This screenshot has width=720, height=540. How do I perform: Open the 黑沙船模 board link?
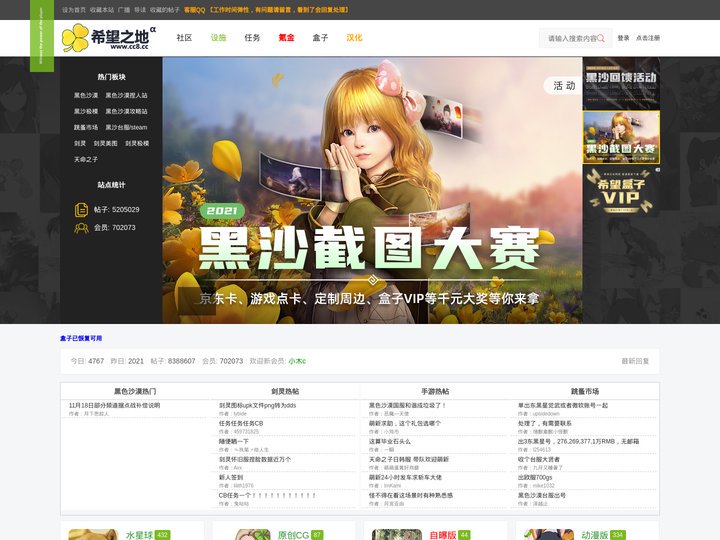86,112
